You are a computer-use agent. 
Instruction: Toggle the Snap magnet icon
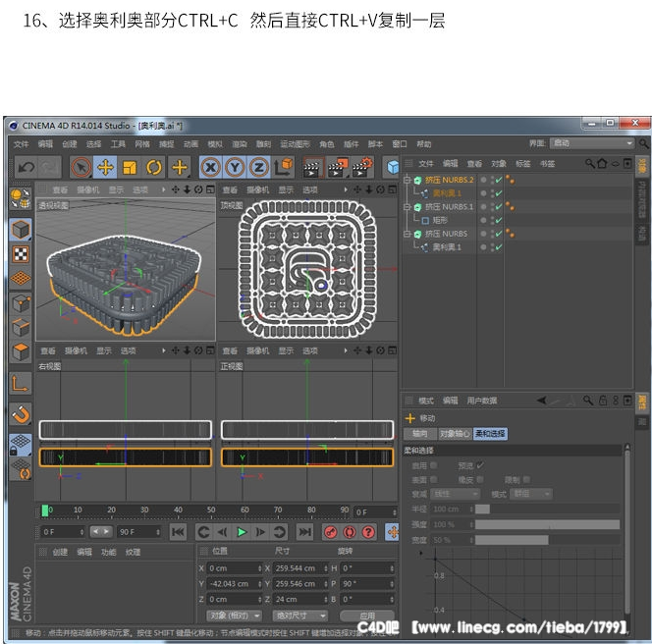click(x=21, y=414)
